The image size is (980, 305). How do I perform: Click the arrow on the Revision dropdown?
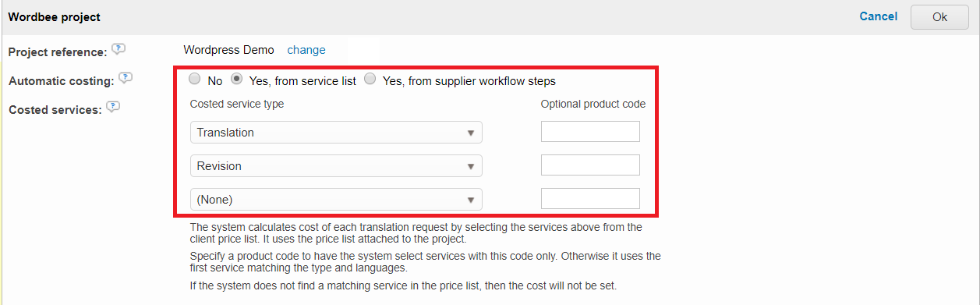[470, 167]
